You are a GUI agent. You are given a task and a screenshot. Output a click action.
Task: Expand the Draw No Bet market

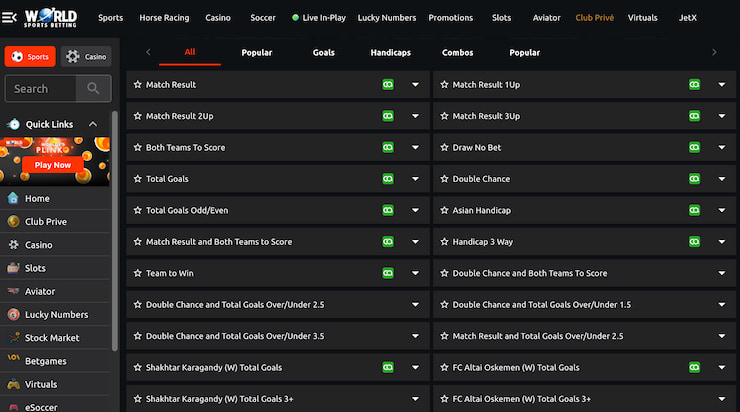pyautogui.click(x=722, y=147)
